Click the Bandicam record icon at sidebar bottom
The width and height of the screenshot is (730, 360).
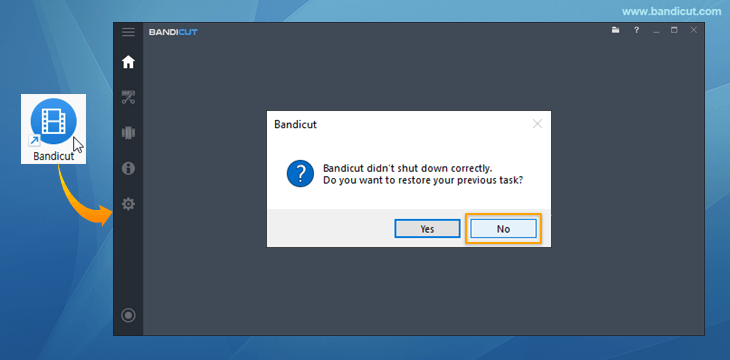[x=128, y=315]
